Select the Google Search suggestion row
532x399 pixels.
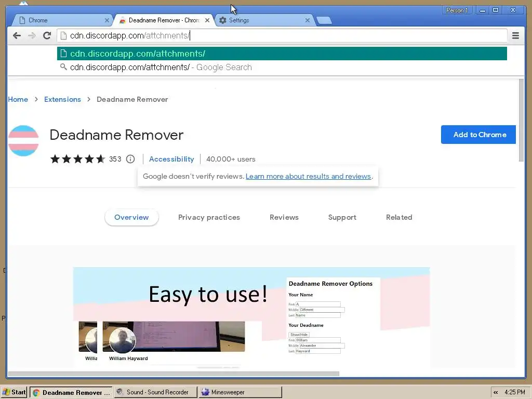(x=282, y=67)
